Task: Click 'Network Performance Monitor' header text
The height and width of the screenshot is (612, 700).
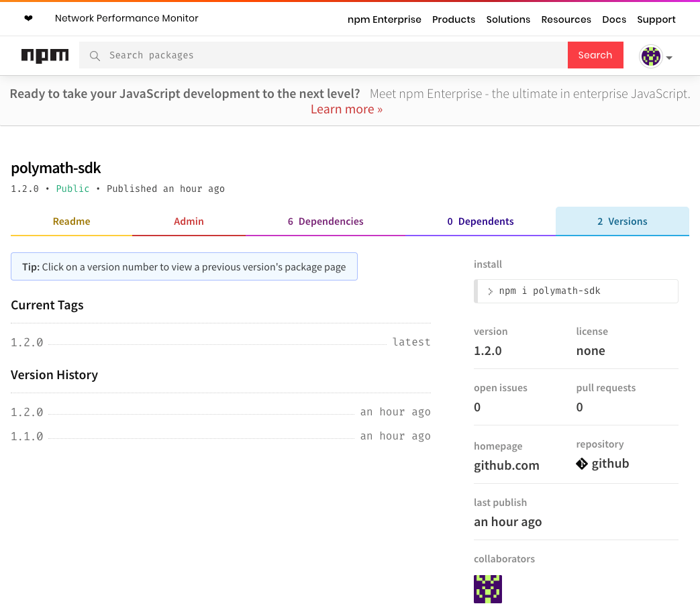Action: (x=126, y=18)
